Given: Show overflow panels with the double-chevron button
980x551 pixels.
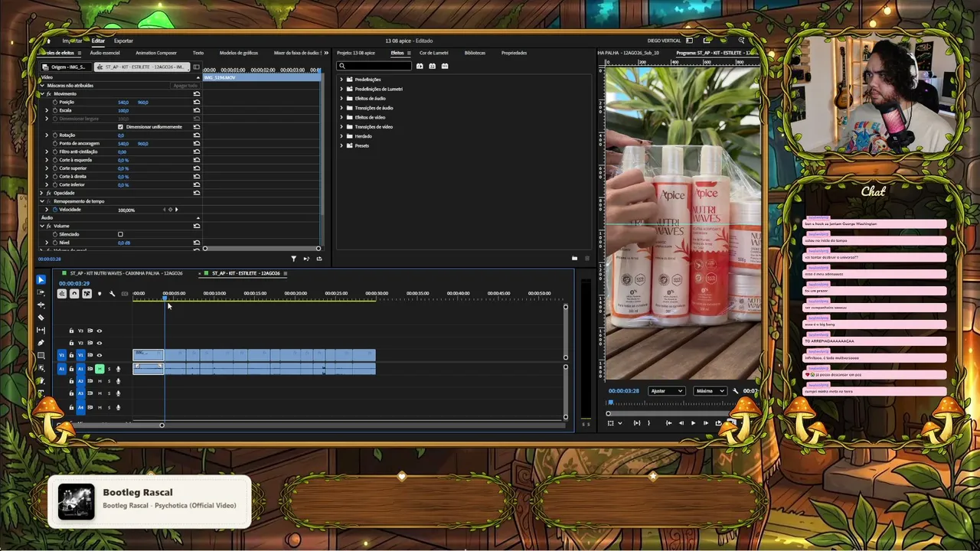Looking at the screenshot, I should click(x=327, y=53).
